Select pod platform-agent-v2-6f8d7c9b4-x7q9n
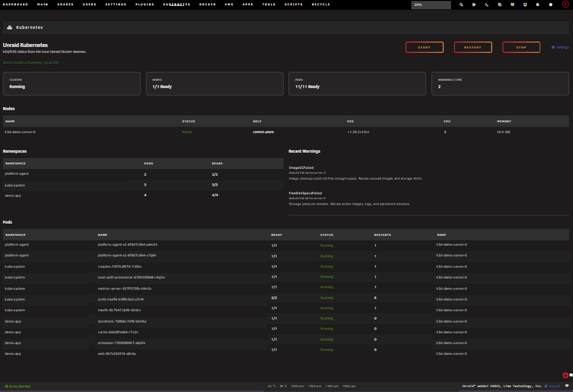The height and width of the screenshot is (392, 573). (127, 255)
